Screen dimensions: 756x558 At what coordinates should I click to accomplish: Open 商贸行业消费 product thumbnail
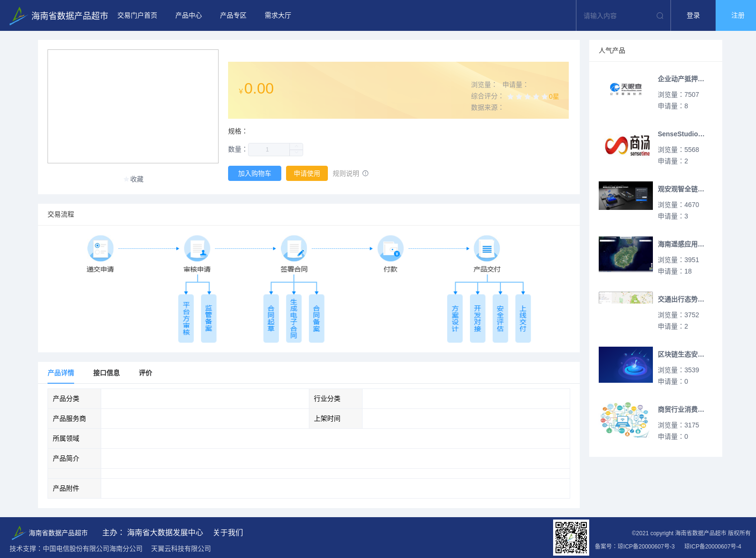tap(626, 420)
